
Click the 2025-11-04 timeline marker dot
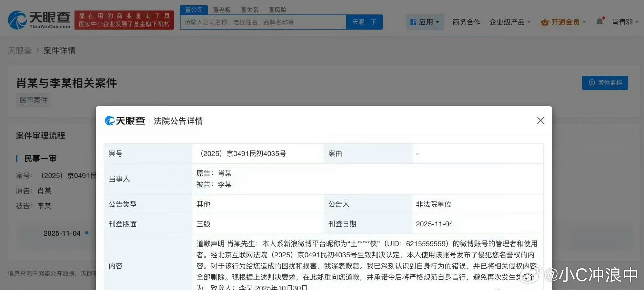coord(87,233)
